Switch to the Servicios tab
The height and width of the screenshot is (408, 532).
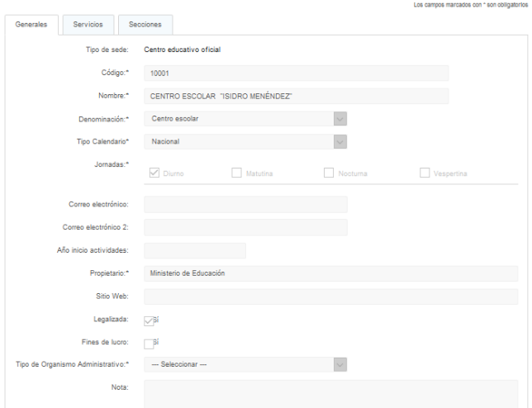click(x=88, y=25)
